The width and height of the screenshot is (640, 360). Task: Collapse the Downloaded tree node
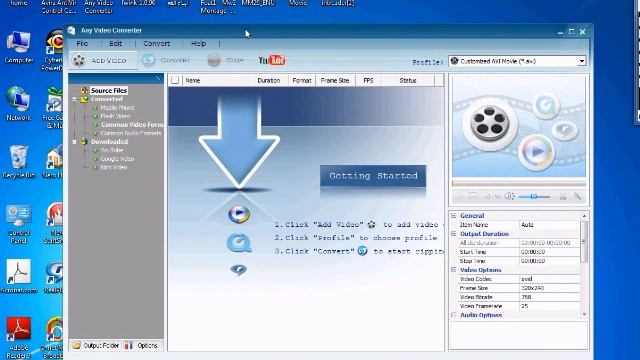(74, 142)
